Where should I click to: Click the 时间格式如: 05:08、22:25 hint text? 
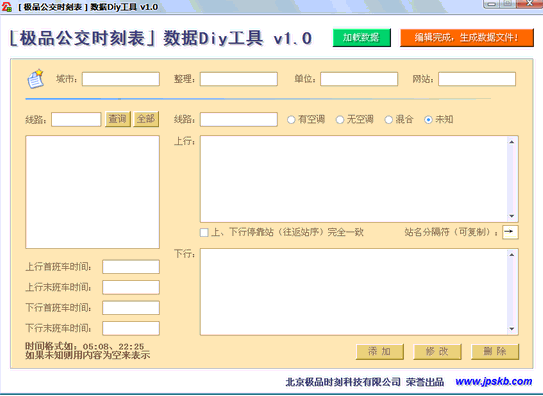coord(84,346)
